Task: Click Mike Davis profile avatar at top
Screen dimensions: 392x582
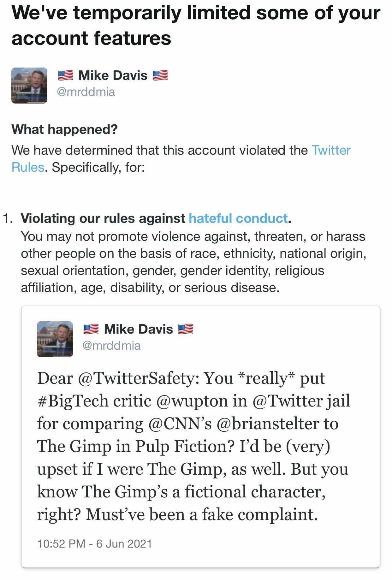Action: [x=29, y=85]
